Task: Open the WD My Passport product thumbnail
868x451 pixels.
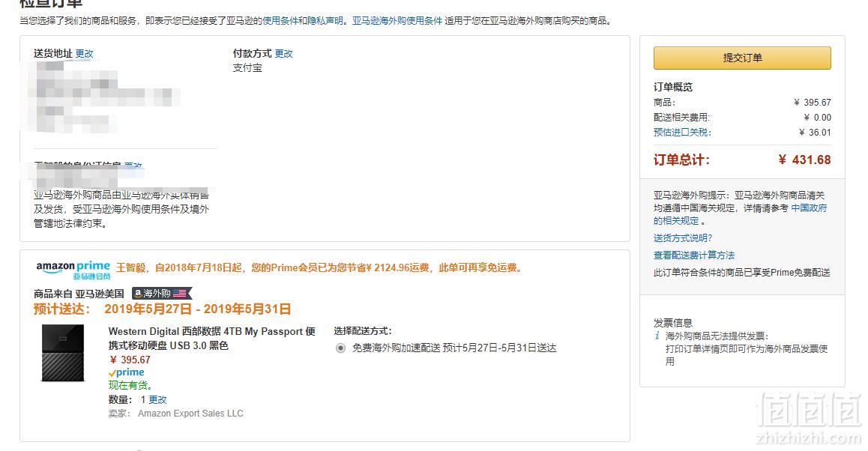Action: click(x=62, y=353)
